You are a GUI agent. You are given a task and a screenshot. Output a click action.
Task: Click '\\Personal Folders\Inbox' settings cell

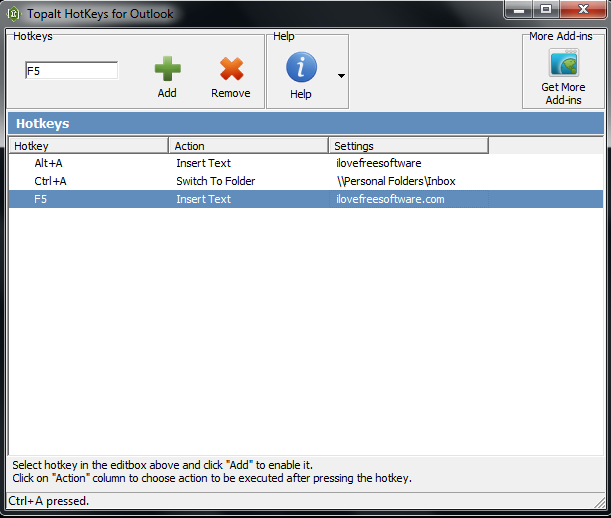396,181
